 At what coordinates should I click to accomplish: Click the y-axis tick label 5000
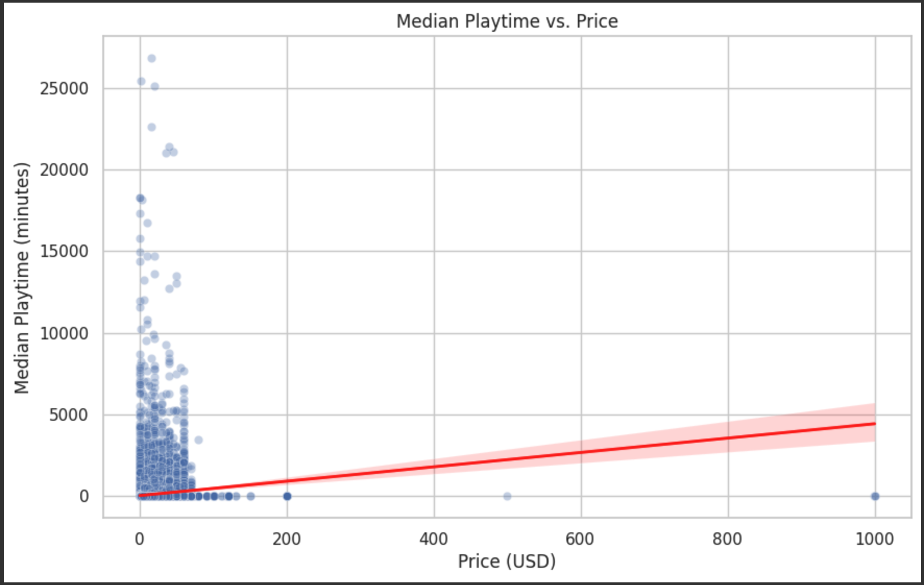click(69, 415)
